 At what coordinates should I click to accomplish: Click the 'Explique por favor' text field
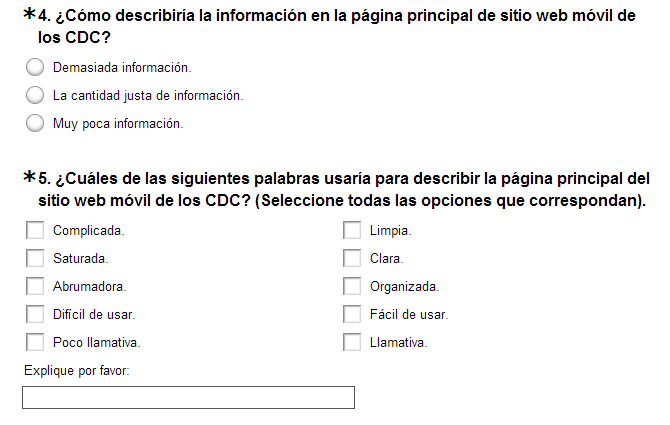pos(188,398)
